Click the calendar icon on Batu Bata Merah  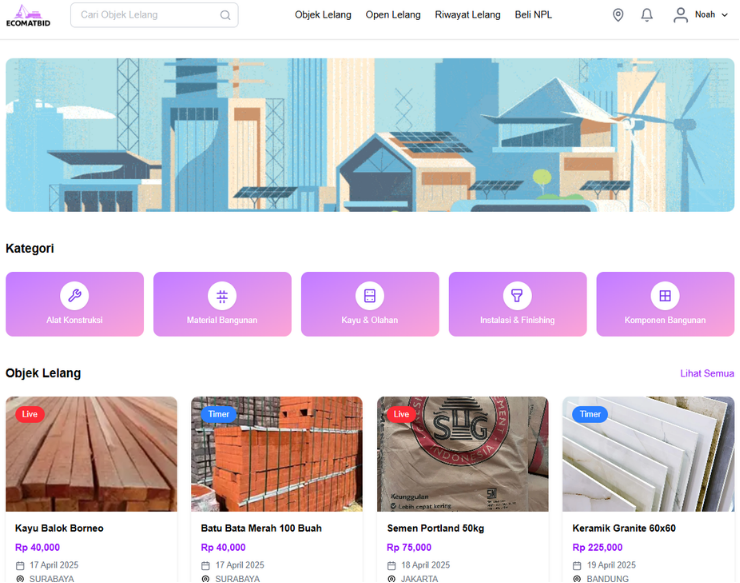pyautogui.click(x=205, y=566)
